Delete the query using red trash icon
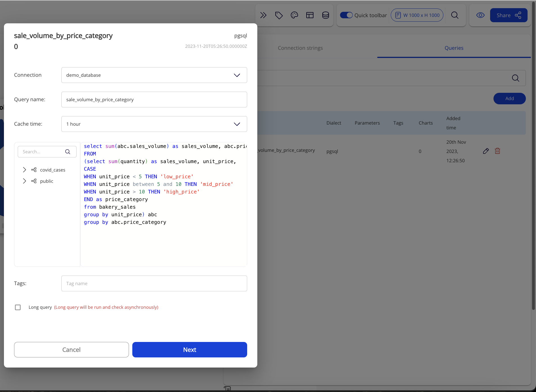The width and height of the screenshot is (536, 392). click(497, 151)
